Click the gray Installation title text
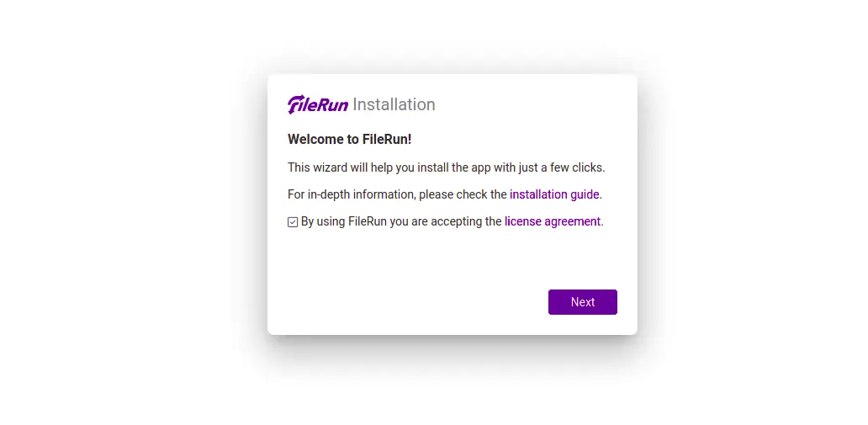 coord(394,104)
